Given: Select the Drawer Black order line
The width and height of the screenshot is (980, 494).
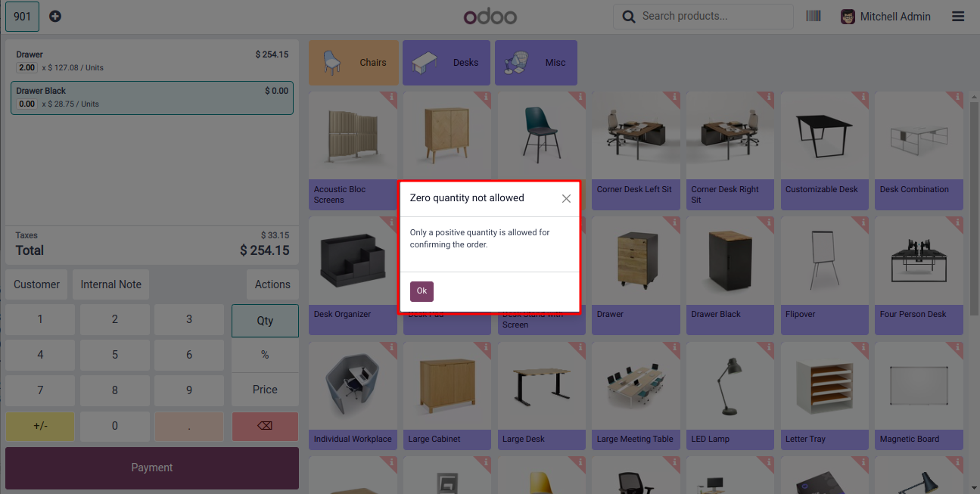Looking at the screenshot, I should pos(152,98).
